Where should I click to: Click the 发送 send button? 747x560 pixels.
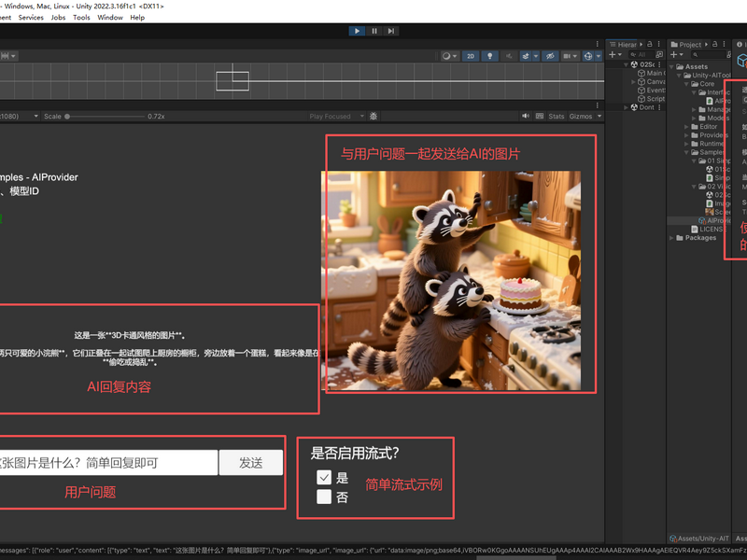click(x=251, y=463)
